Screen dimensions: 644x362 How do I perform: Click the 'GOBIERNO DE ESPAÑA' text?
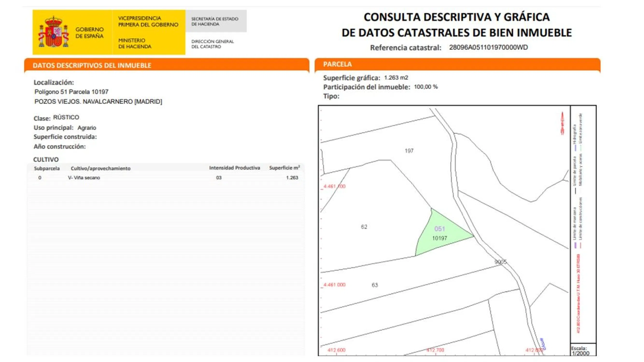(90, 33)
